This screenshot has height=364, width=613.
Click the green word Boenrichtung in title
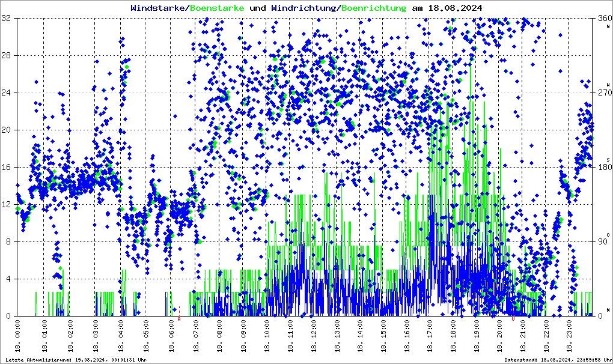(373, 8)
